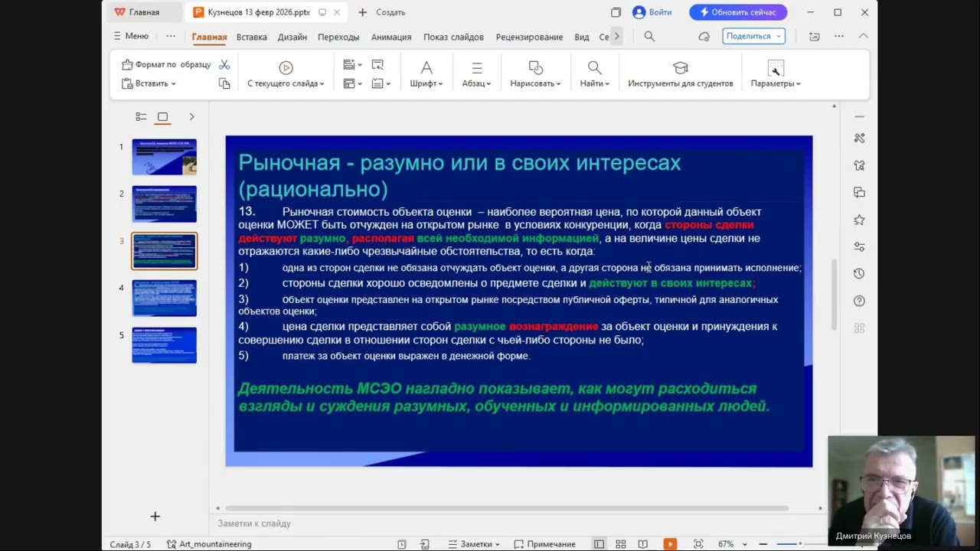Open the star favorites icon in right sidebar
Viewport: 980px width, 551px height.
click(859, 220)
